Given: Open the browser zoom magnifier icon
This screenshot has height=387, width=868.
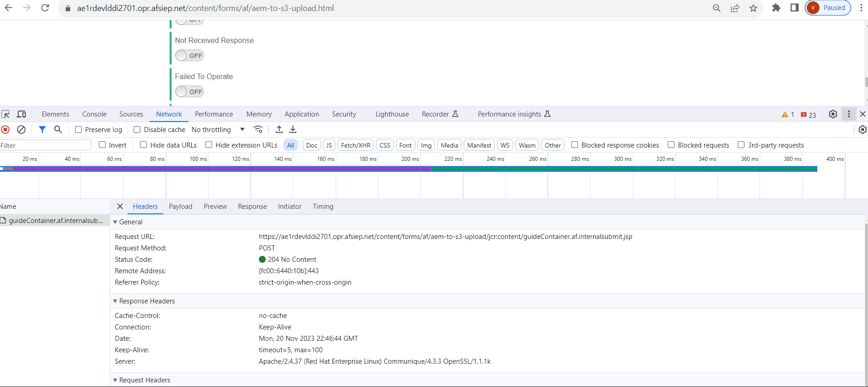Looking at the screenshot, I should [x=717, y=8].
